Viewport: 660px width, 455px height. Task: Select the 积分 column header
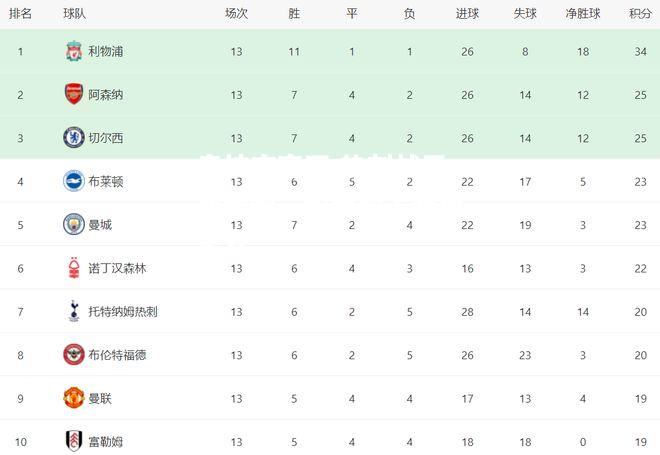tap(640, 14)
